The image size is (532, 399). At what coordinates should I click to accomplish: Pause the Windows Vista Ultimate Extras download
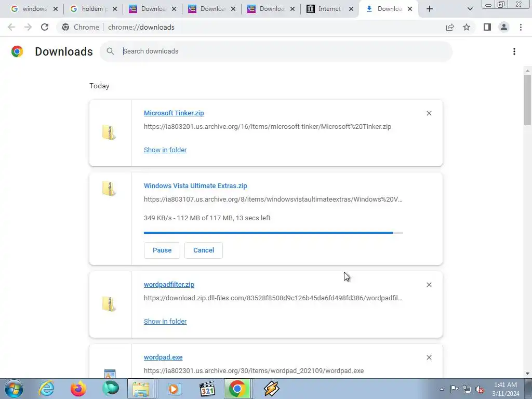click(162, 250)
